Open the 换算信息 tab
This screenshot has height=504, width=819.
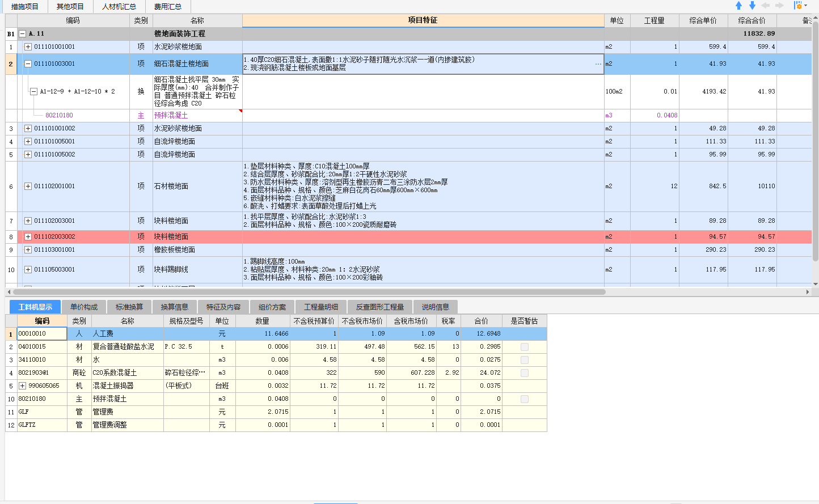pos(174,307)
